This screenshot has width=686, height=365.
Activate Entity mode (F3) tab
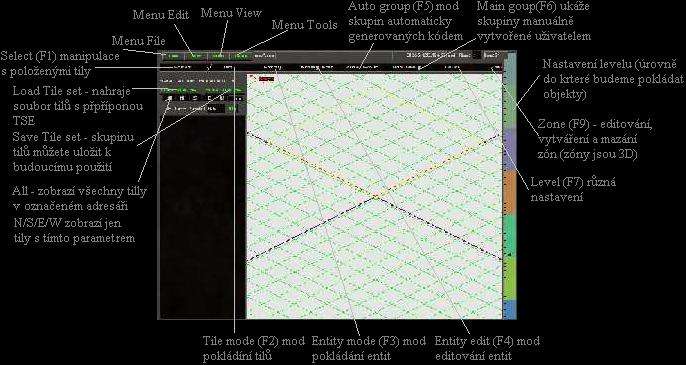pyautogui.click(x=273, y=67)
